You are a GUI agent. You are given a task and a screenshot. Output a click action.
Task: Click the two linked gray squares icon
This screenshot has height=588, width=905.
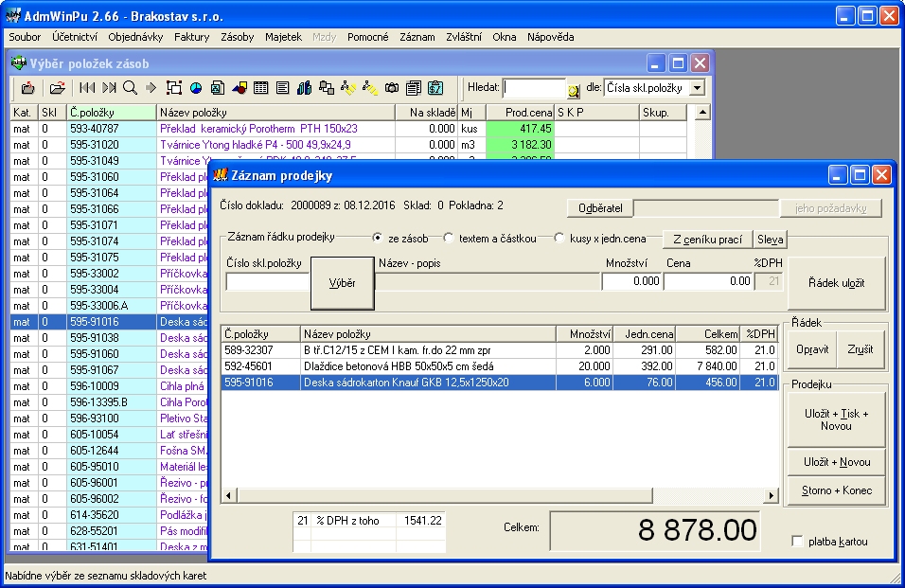pos(327,88)
